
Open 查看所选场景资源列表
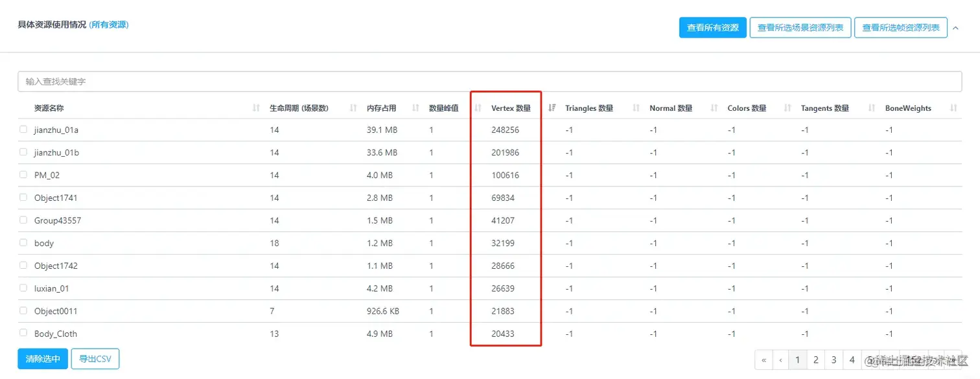point(800,28)
